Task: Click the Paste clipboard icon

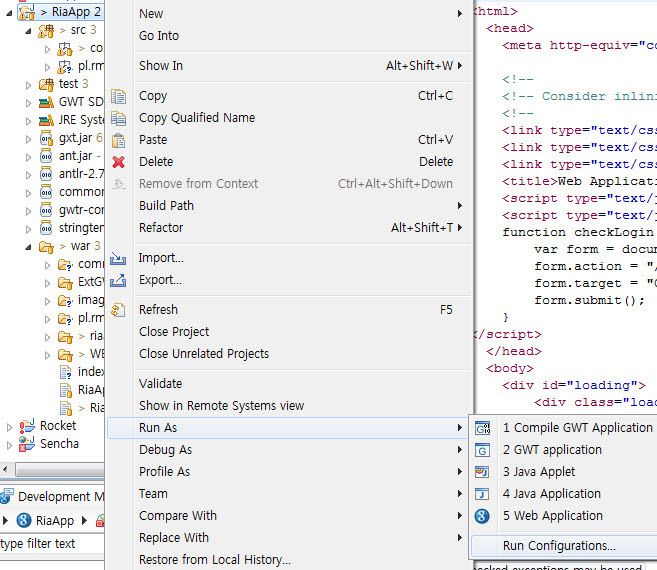Action: [119, 140]
